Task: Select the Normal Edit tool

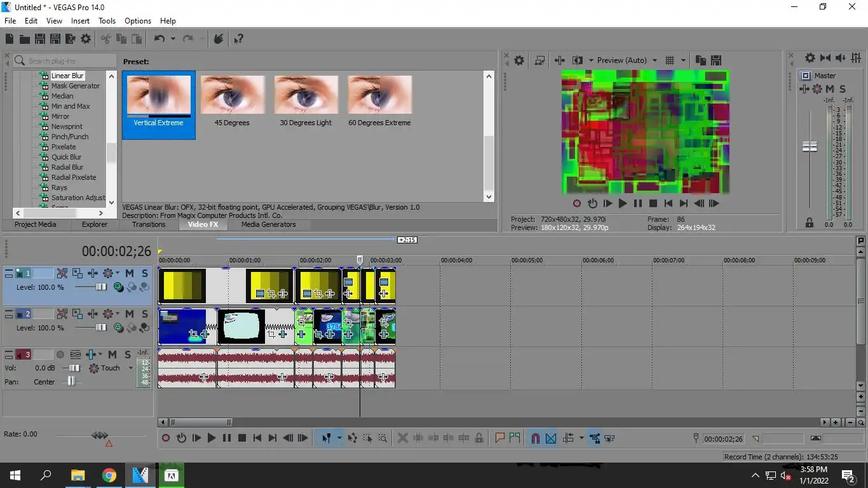Action: (x=326, y=438)
